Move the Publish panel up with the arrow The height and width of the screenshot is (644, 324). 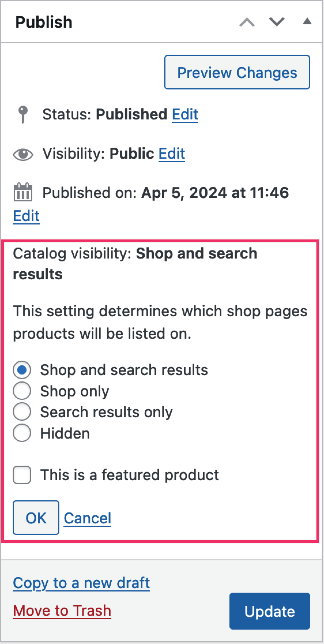click(247, 22)
